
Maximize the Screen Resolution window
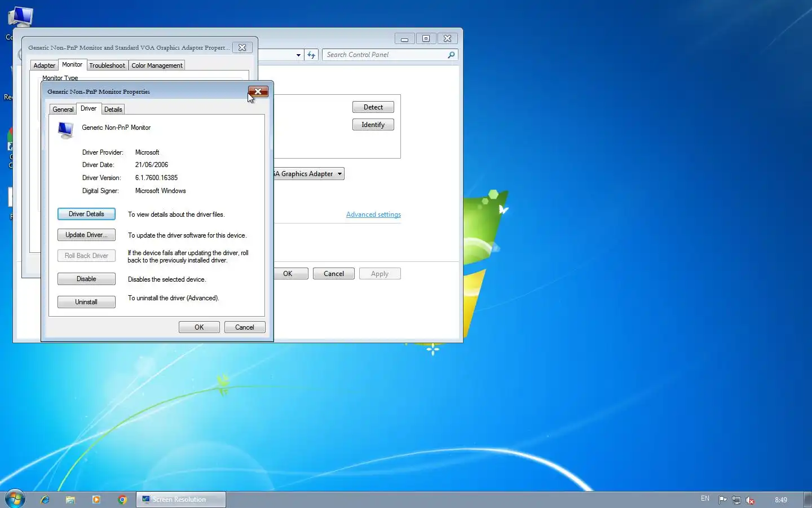[426, 38]
